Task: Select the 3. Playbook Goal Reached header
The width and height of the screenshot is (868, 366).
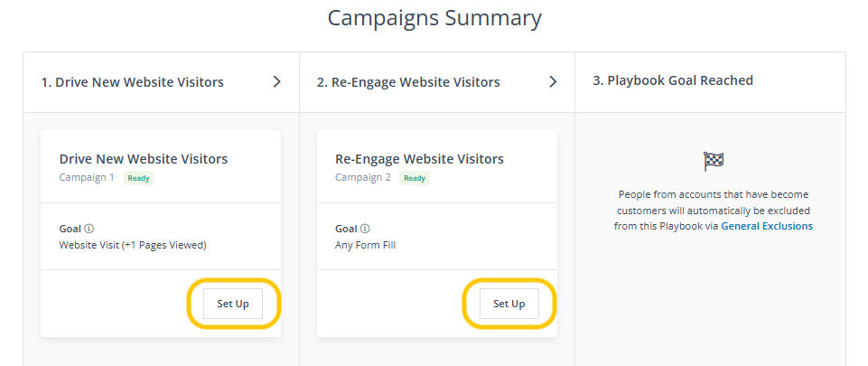Action: point(673,80)
